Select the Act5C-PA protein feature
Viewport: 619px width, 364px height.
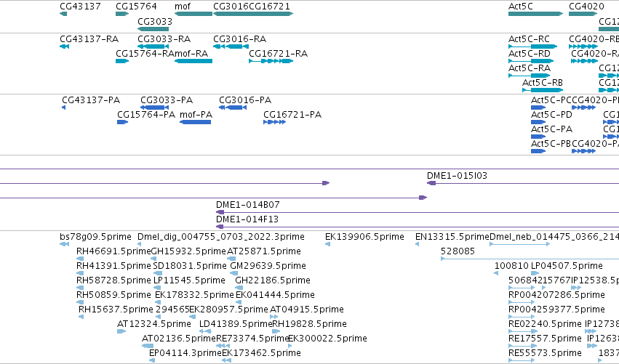click(x=538, y=137)
